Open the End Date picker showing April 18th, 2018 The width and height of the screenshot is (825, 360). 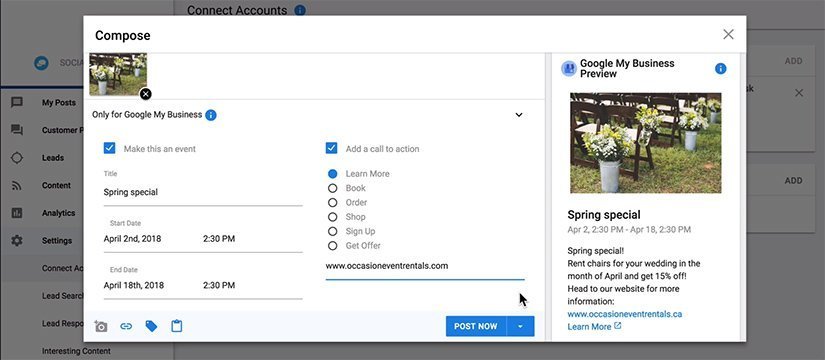point(134,285)
